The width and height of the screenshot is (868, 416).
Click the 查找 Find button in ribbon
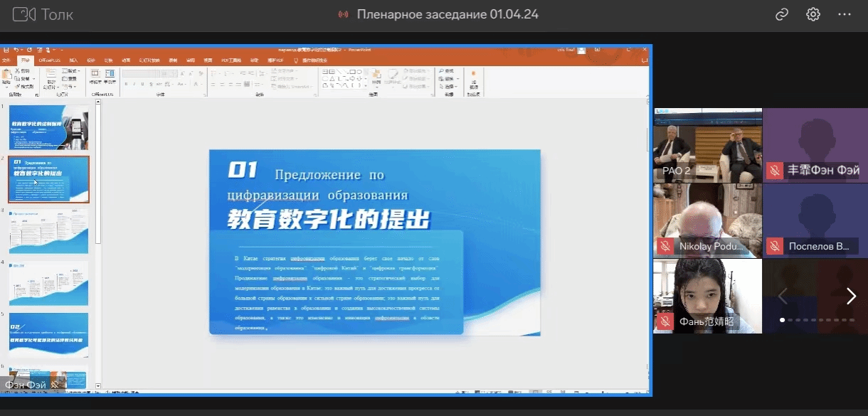[x=447, y=71]
